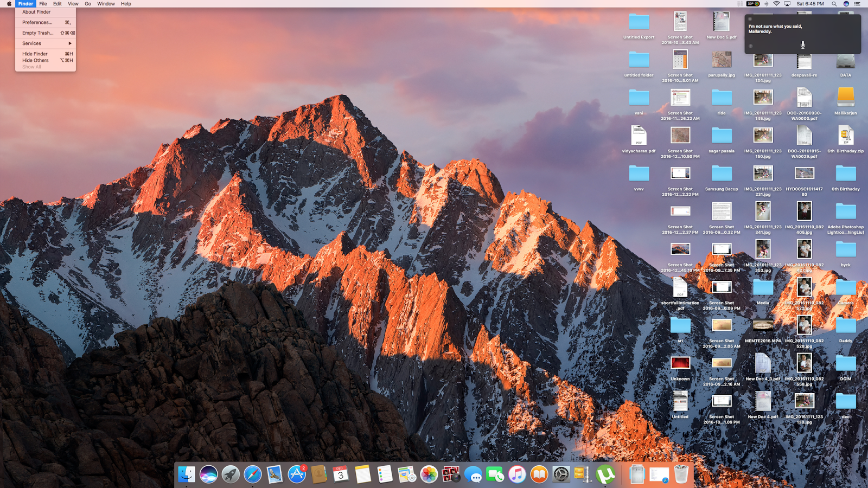Viewport: 868px width, 488px height.
Task: Open the Wi-Fi status menu
Action: pyautogui.click(x=777, y=4)
